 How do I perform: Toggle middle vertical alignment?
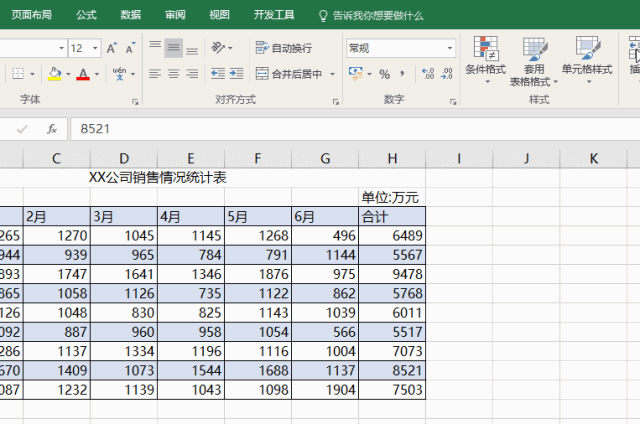coord(174,48)
